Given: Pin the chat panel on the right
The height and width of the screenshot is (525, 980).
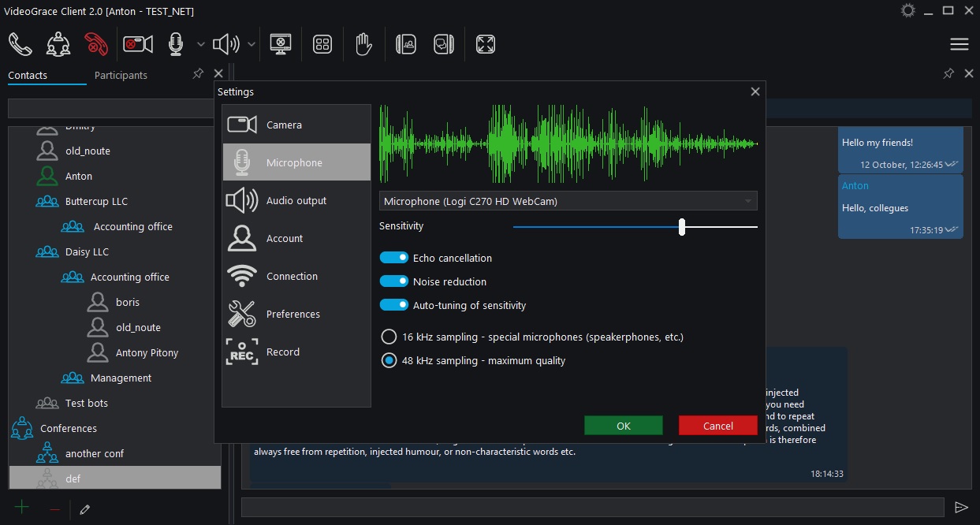Looking at the screenshot, I should (948, 73).
